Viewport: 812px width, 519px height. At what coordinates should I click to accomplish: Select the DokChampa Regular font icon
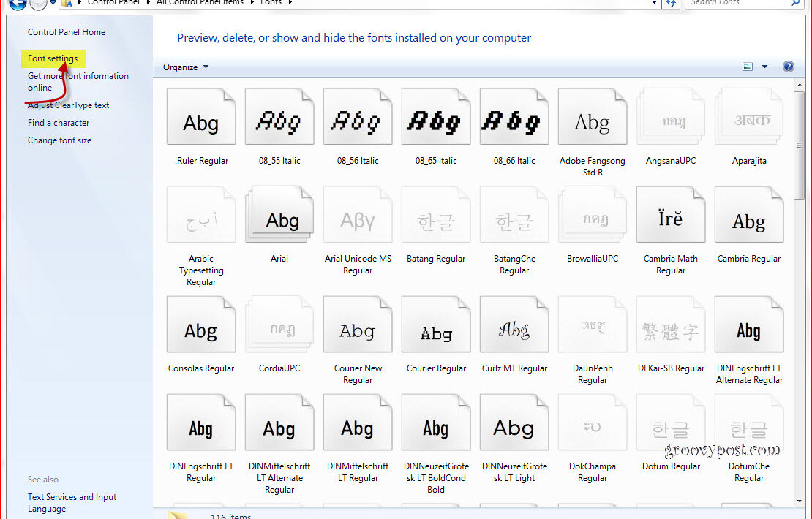point(593,423)
